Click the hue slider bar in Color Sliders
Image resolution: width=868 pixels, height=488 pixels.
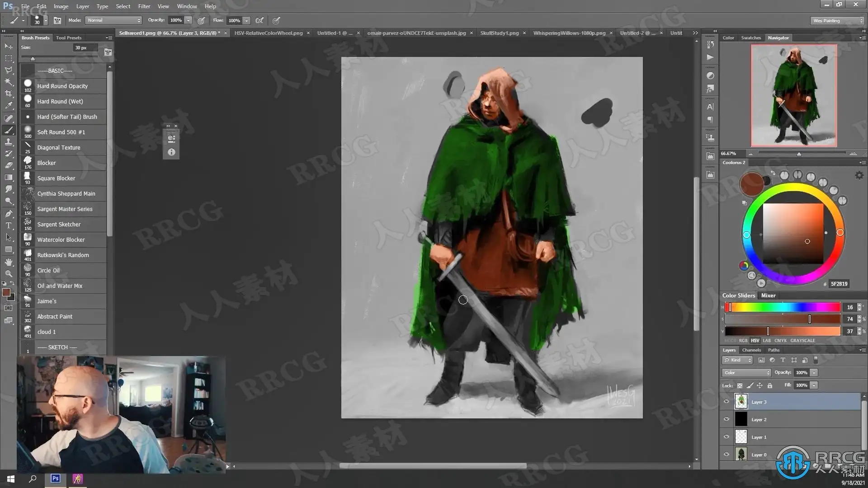coord(783,308)
